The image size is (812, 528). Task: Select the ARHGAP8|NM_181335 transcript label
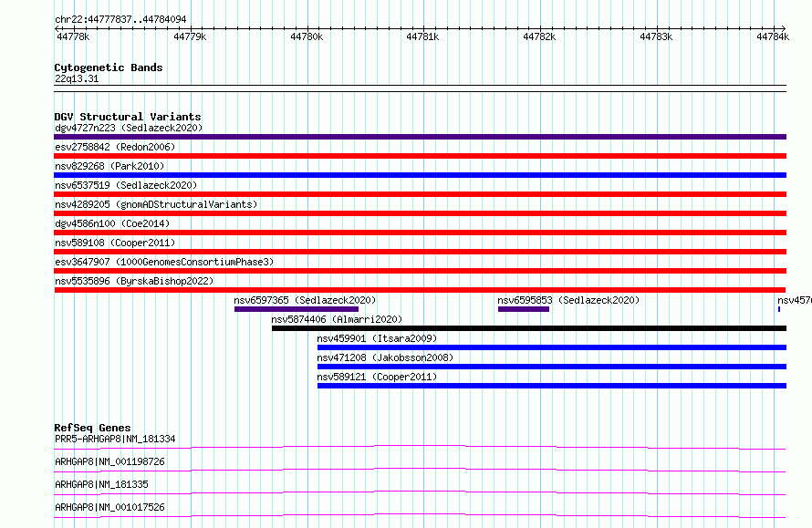pyautogui.click(x=101, y=484)
